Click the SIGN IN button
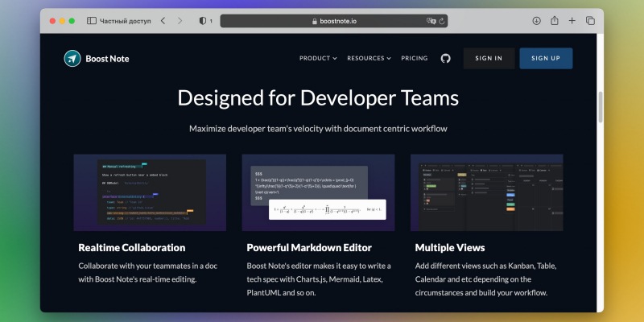The width and height of the screenshot is (644, 322). pos(489,58)
